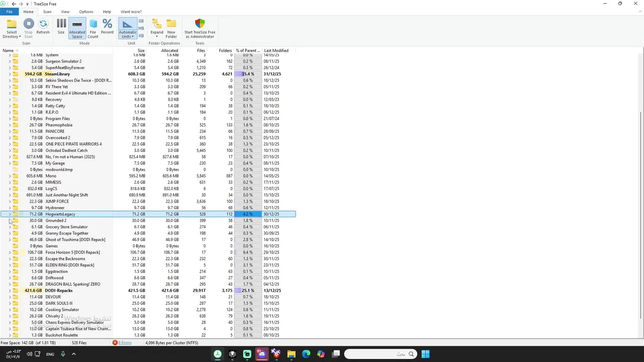
Task: Refresh the scan results
Action: tap(43, 27)
